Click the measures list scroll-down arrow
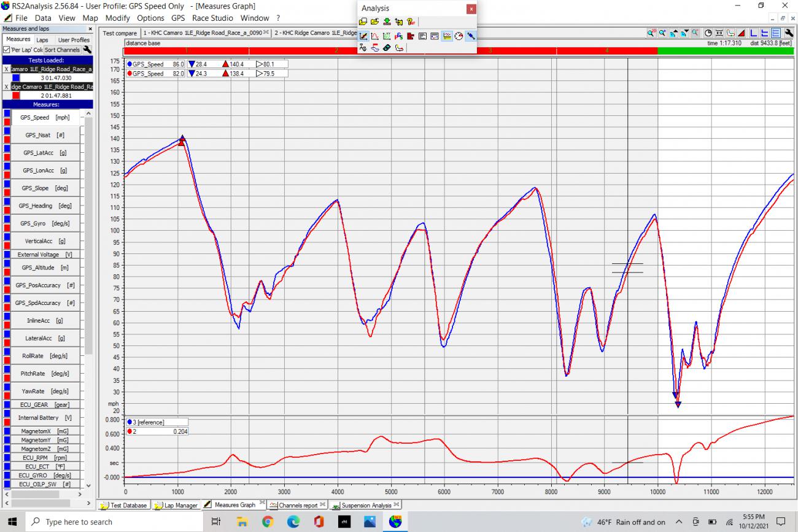 (88, 485)
